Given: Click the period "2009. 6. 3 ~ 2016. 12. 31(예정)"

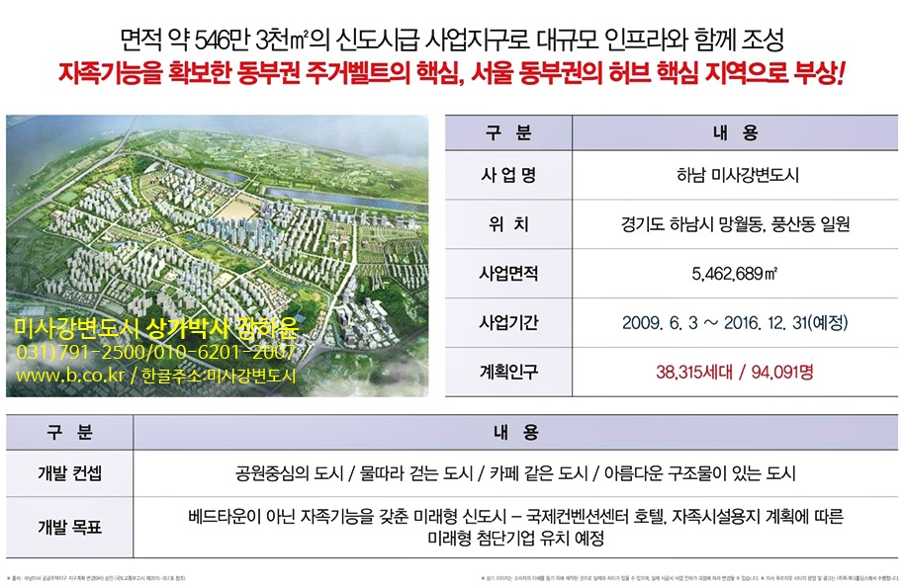Looking at the screenshot, I should pos(735,322).
